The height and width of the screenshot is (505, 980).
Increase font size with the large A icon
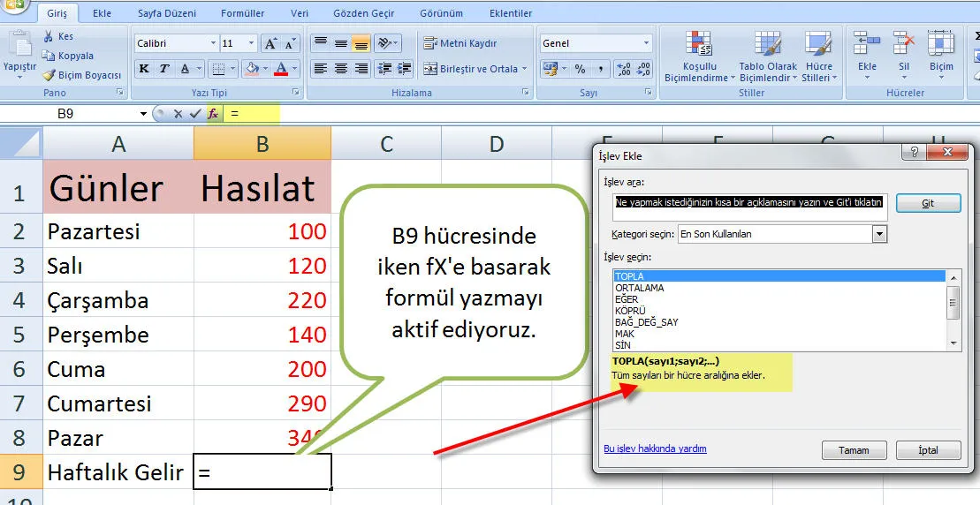pyautogui.click(x=270, y=43)
